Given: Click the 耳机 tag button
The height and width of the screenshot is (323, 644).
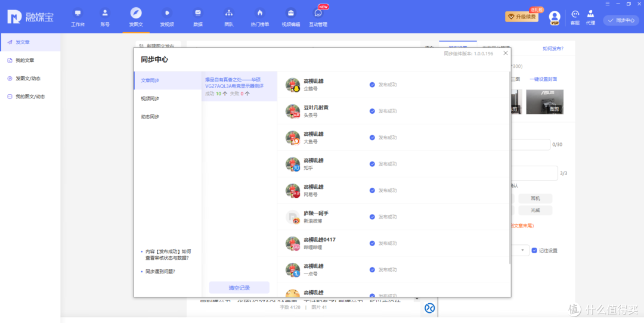Looking at the screenshot, I should pos(535,198).
